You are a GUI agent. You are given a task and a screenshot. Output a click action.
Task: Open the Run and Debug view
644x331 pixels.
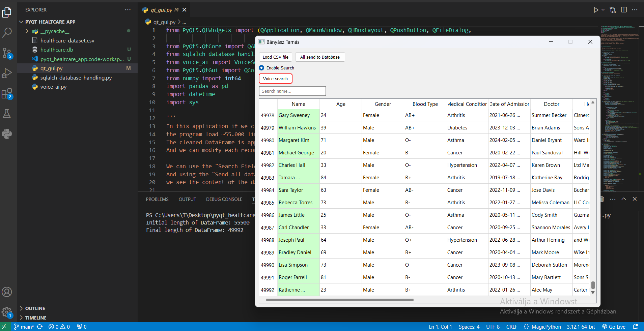7,73
